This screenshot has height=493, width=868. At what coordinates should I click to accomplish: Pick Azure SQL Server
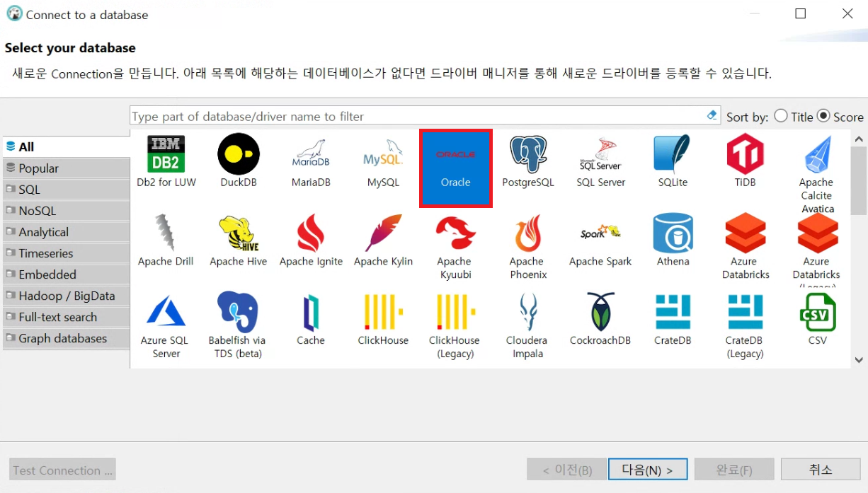[166, 325]
